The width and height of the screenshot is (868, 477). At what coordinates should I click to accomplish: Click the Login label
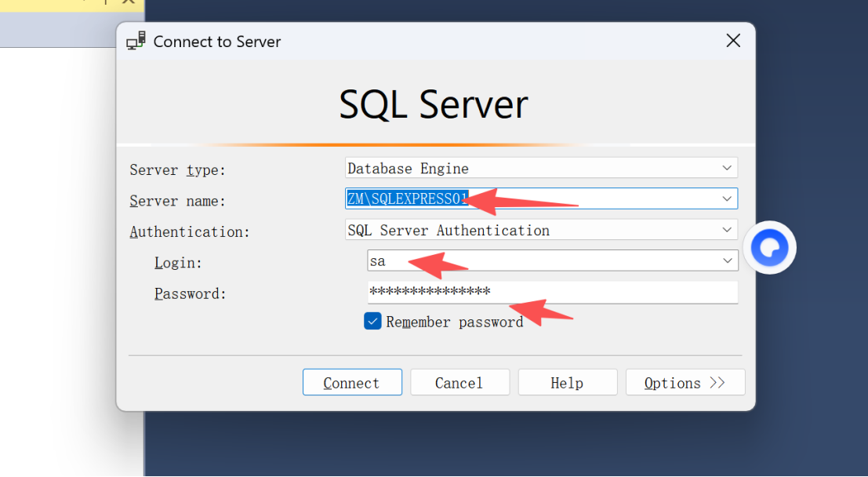coord(178,263)
